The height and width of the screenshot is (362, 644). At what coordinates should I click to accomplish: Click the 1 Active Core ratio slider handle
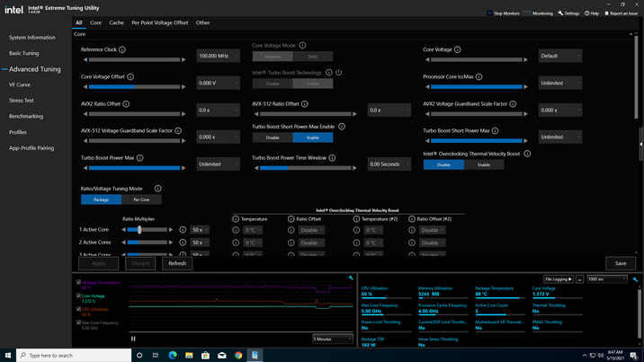pos(139,230)
